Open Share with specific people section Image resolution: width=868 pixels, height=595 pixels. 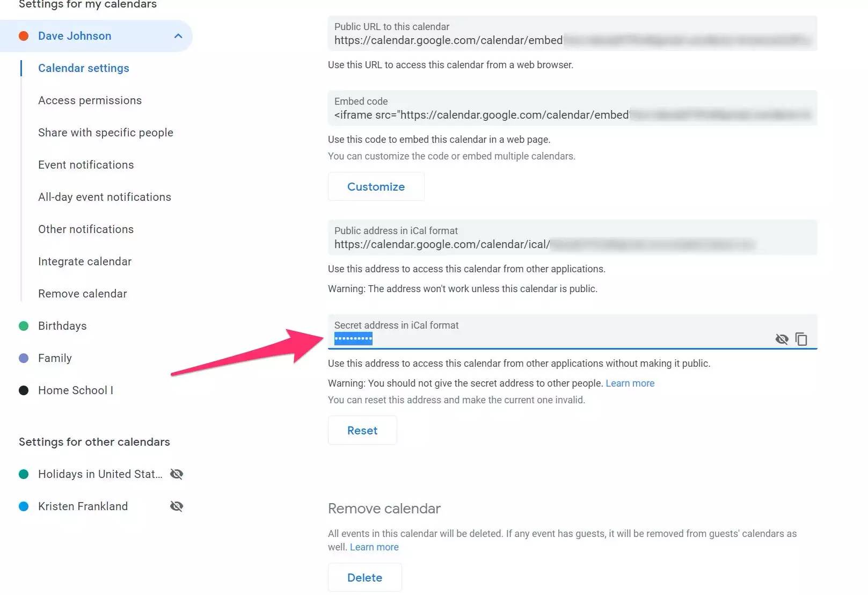(105, 133)
